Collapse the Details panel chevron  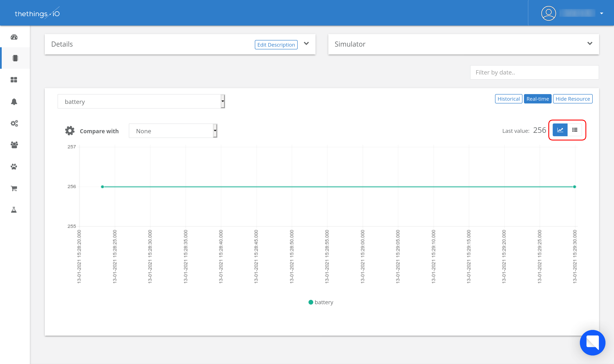pyautogui.click(x=307, y=44)
